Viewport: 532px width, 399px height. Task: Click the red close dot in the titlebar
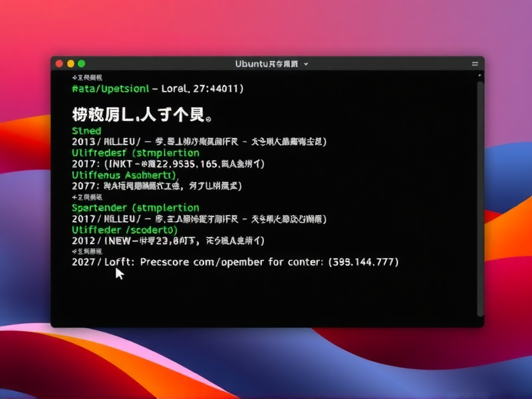click(x=61, y=63)
